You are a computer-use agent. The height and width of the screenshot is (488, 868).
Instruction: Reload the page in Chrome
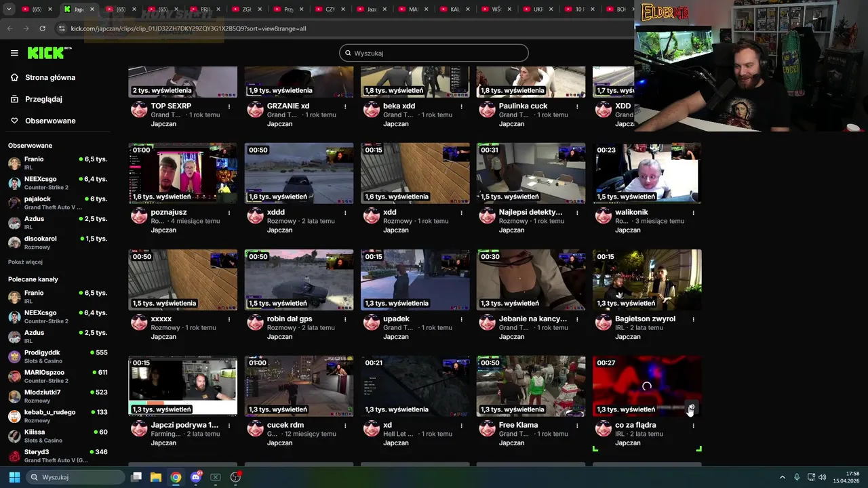[42, 28]
